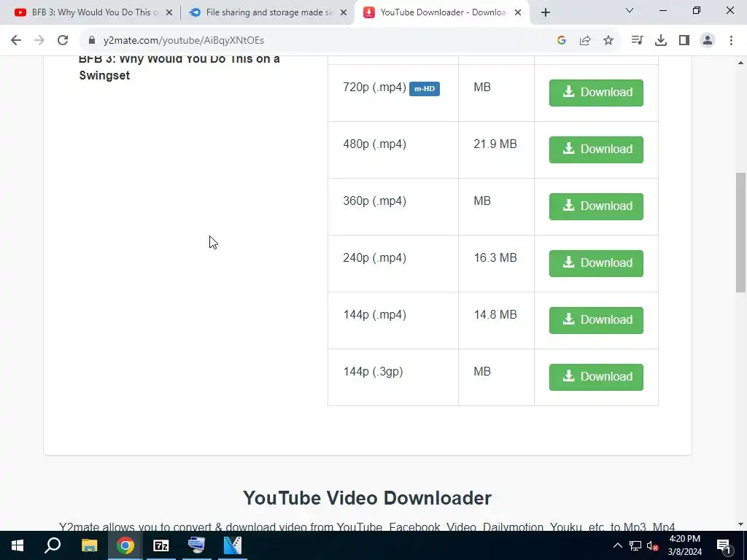Click the Google icon in address bar
747x560 pixels.
[x=562, y=41]
